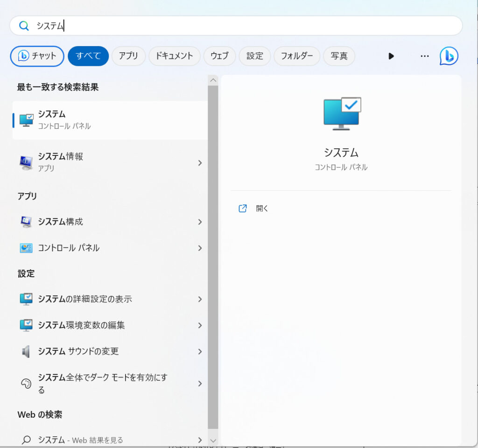
Task: Open システム環境変数の編集 setting
Action: (110, 325)
